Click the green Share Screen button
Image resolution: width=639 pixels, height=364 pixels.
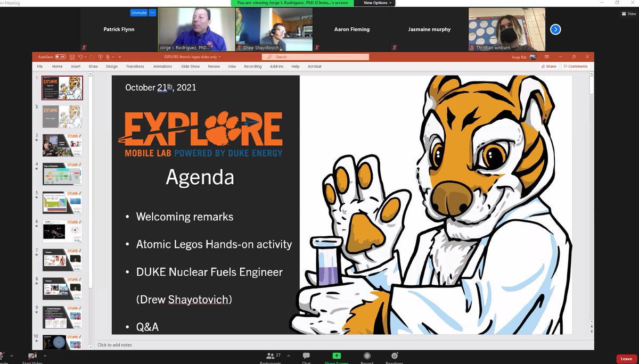point(337,356)
